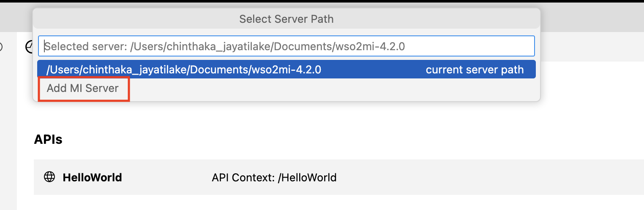Click the gray left sidebar strip

(x=8, y=127)
